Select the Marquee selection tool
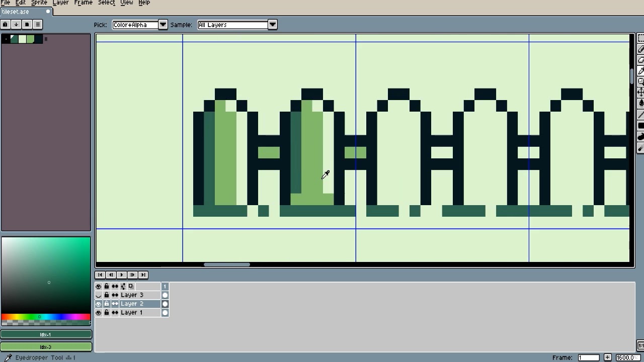The image size is (644, 362). pyautogui.click(x=640, y=39)
